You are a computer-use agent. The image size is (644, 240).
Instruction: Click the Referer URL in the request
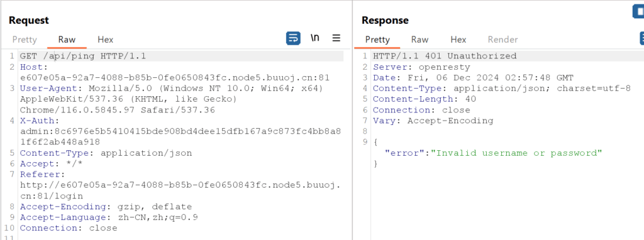[x=180, y=190]
